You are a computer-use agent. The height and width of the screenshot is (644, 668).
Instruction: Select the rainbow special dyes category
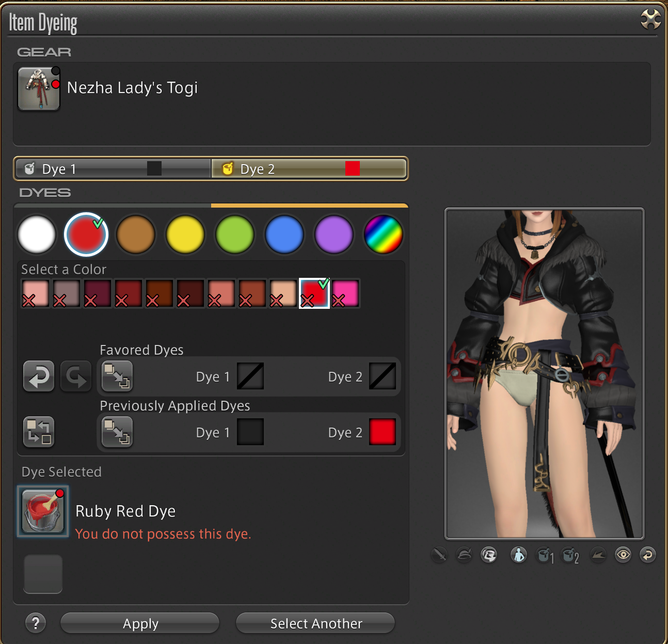[x=384, y=234]
